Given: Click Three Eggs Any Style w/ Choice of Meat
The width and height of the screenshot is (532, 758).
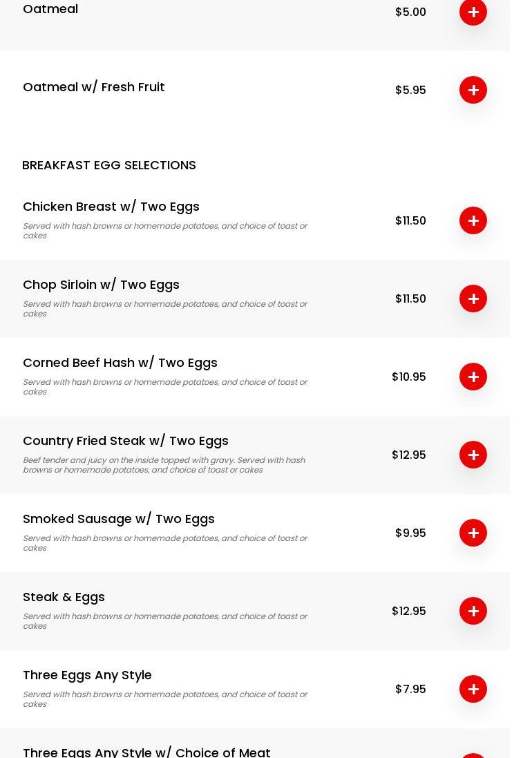Looking at the screenshot, I should [146, 752].
